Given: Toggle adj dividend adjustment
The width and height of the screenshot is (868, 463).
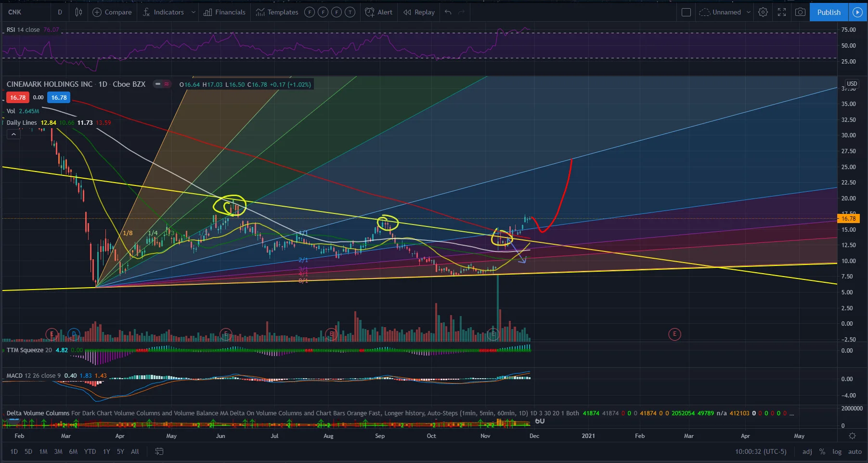Looking at the screenshot, I should (807, 451).
